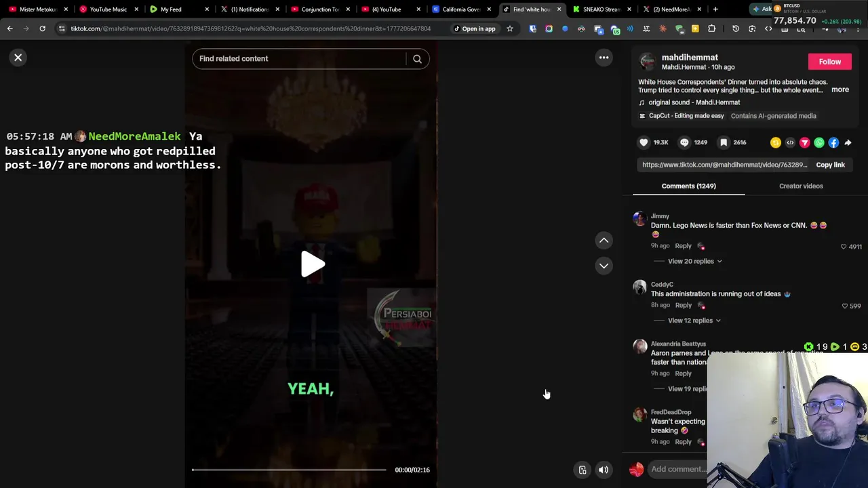Share the video to Facebook
The width and height of the screenshot is (868, 488).
833,142
